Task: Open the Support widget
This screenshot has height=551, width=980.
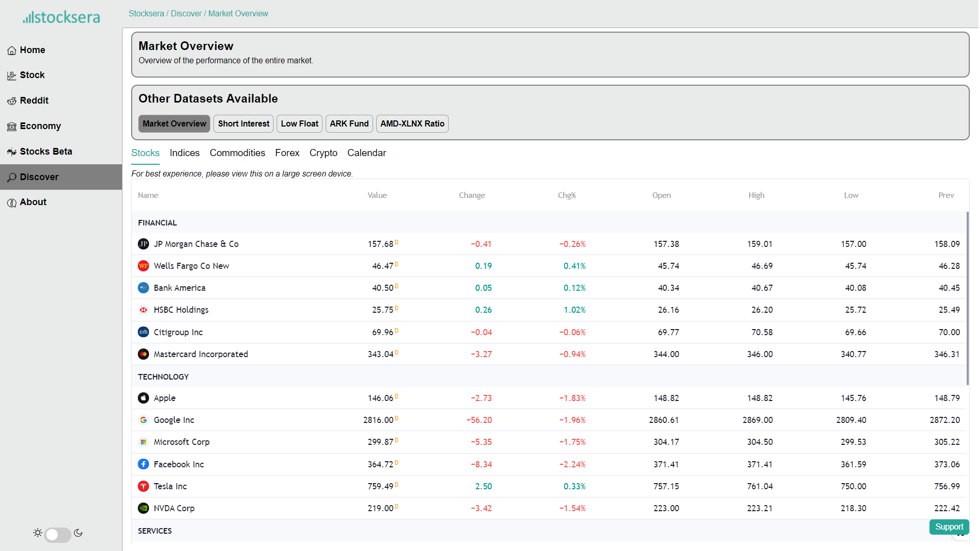Action: (x=948, y=527)
